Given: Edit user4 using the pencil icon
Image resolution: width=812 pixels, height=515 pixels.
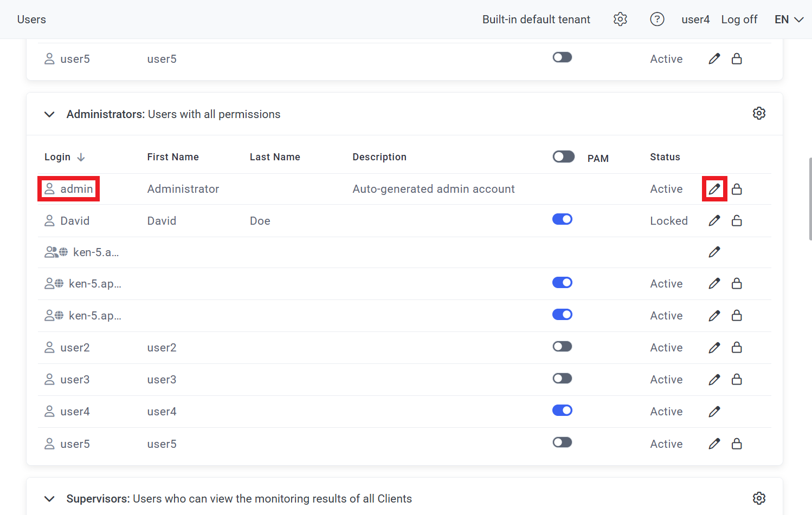Looking at the screenshot, I should [x=714, y=412].
